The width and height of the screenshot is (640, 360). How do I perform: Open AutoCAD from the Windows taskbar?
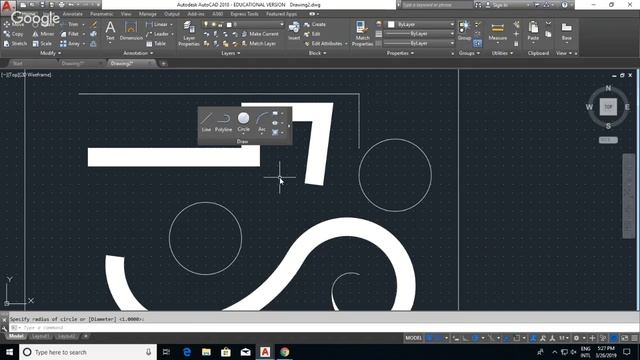[x=265, y=352]
